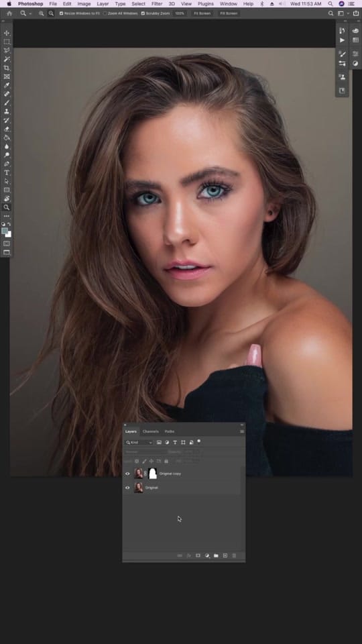Switch to the Paths tab
This screenshot has height=644, width=362.
(170, 431)
